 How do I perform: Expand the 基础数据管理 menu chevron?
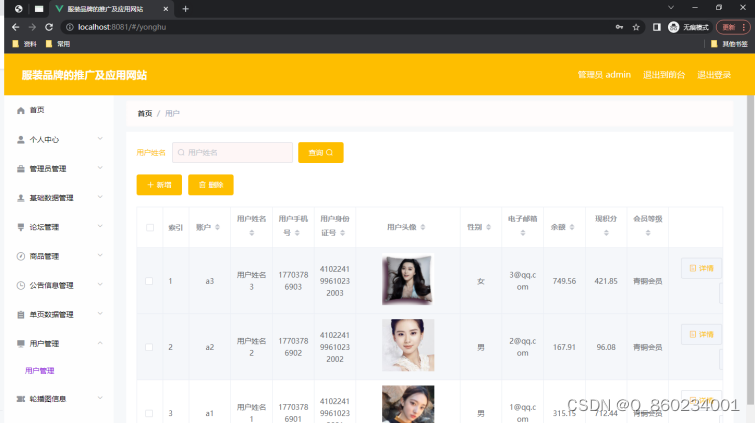click(x=100, y=197)
